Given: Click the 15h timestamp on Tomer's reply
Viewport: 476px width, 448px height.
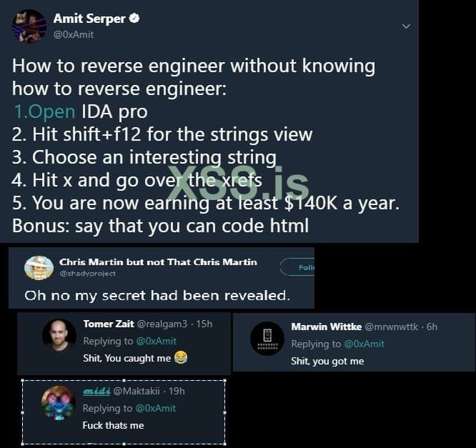Looking at the screenshot, I should pyautogui.click(x=204, y=324).
